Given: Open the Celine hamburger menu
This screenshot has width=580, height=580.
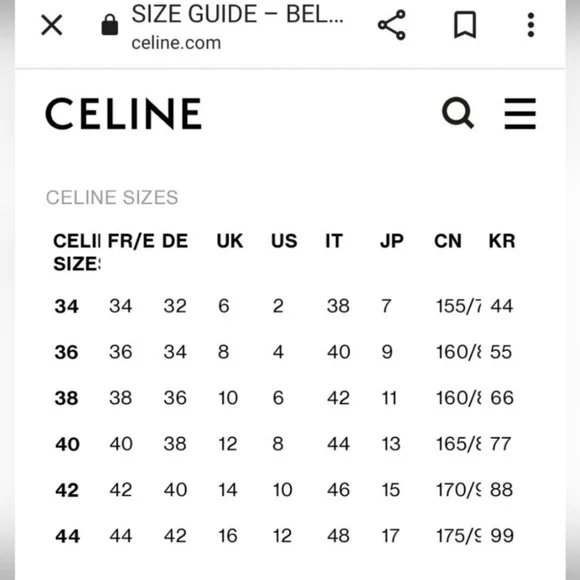Looking at the screenshot, I should point(520,114).
